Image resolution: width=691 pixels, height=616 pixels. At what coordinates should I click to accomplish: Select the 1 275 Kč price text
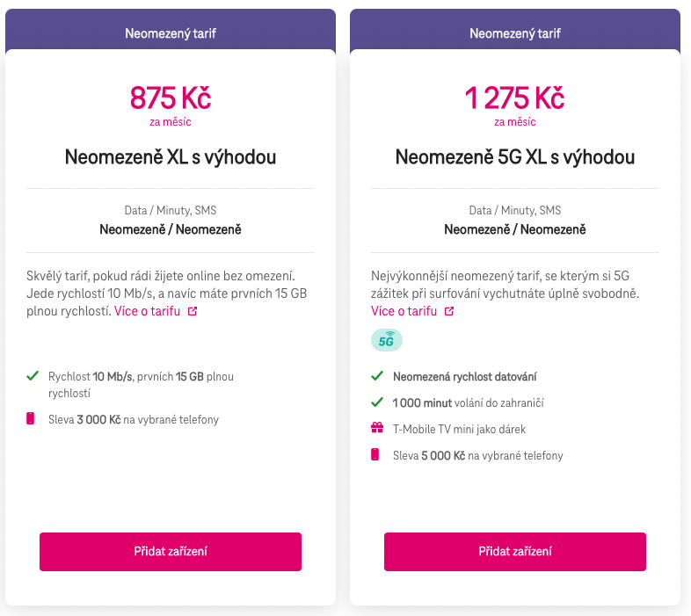click(x=515, y=97)
